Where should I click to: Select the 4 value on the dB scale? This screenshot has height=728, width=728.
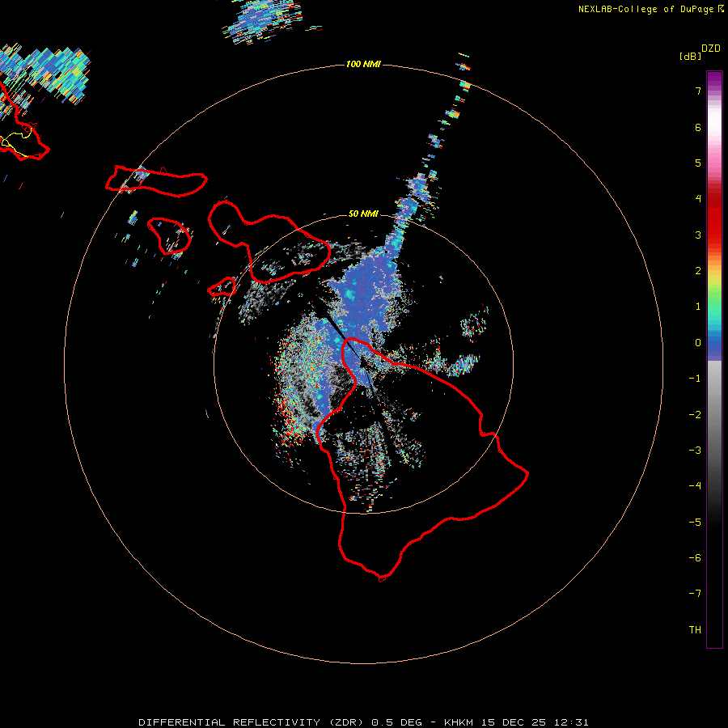click(698, 199)
